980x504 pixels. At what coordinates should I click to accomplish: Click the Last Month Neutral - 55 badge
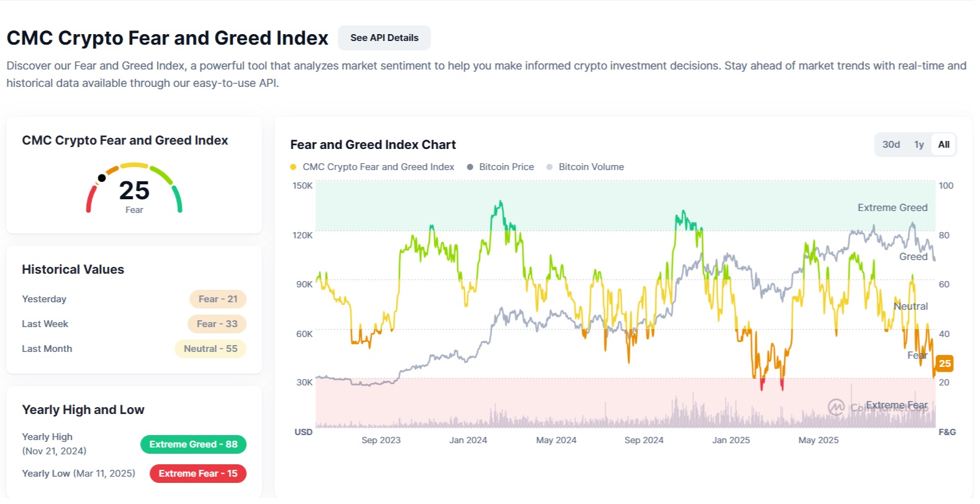coord(210,349)
